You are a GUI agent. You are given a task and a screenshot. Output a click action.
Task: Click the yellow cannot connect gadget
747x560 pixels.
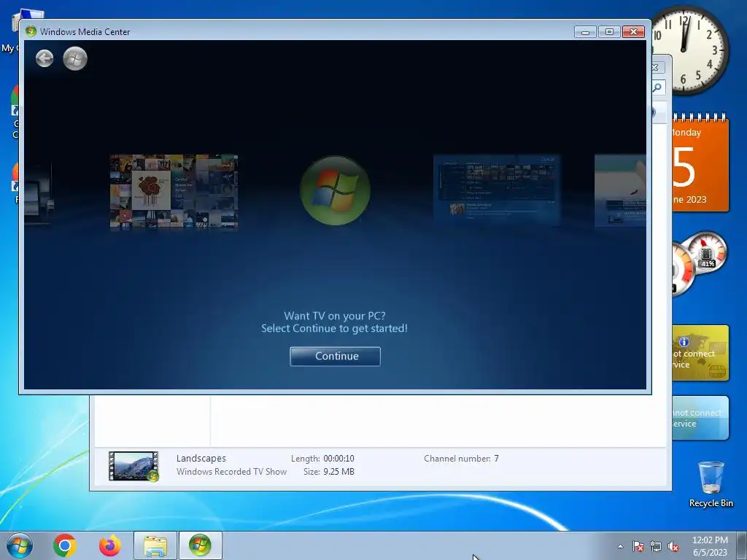click(700, 353)
